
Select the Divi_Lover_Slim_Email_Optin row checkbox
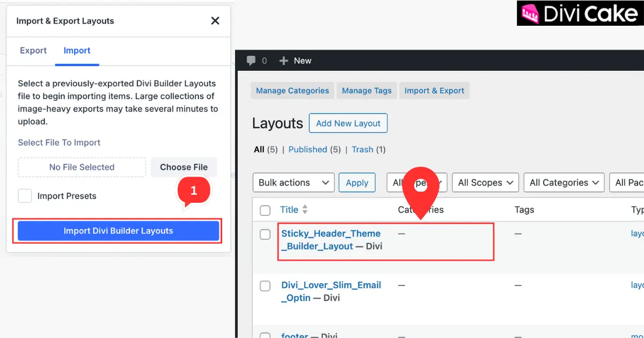pyautogui.click(x=265, y=286)
